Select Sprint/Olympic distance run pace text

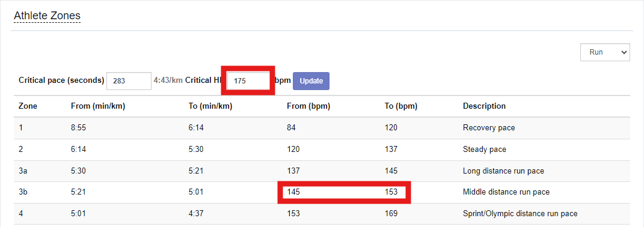520,213
